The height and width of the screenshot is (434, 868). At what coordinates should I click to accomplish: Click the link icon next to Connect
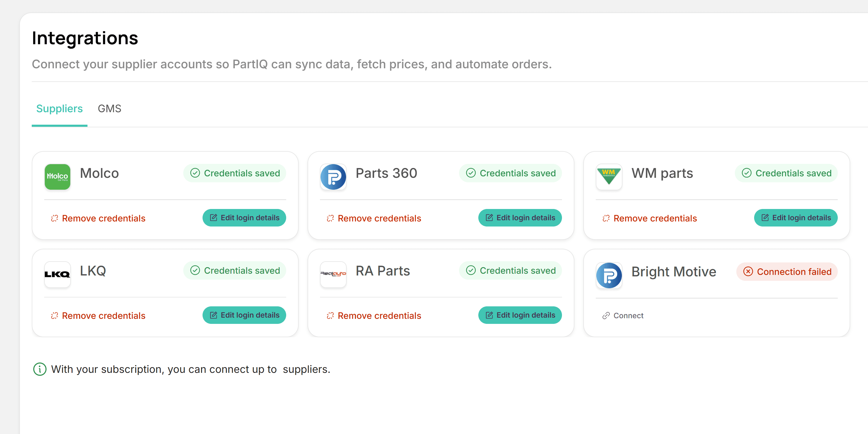click(606, 316)
